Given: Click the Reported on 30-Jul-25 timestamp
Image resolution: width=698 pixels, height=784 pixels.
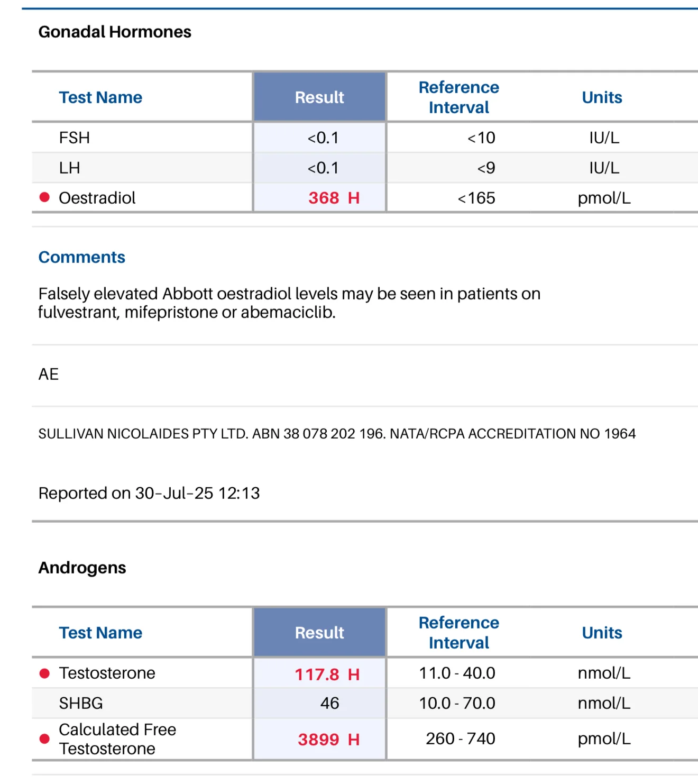Looking at the screenshot, I should pos(149,493).
